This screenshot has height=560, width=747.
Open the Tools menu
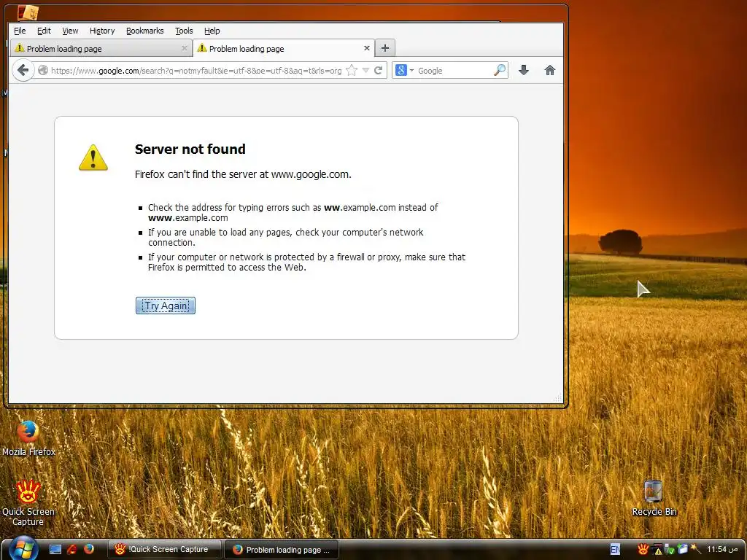coord(184,31)
